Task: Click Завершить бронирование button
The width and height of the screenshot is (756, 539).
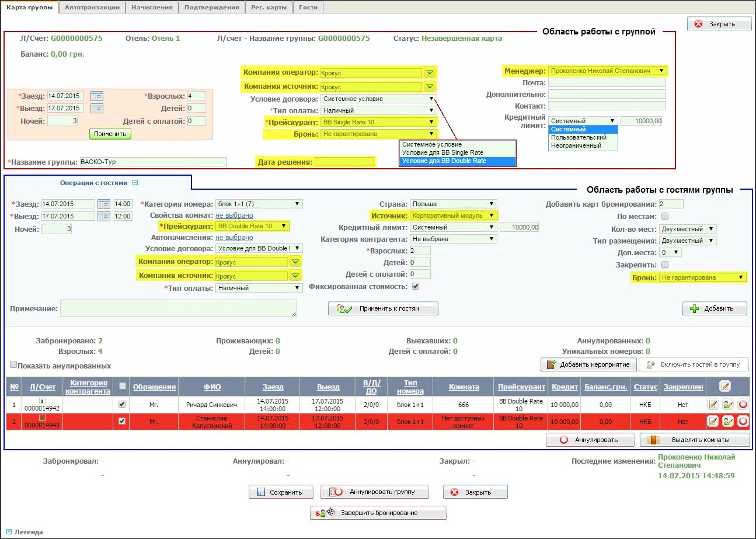Action: [378, 513]
